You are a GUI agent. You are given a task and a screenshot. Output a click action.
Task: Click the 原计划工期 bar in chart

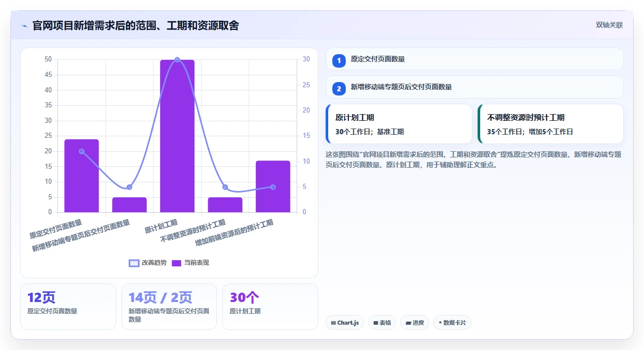[177, 136]
